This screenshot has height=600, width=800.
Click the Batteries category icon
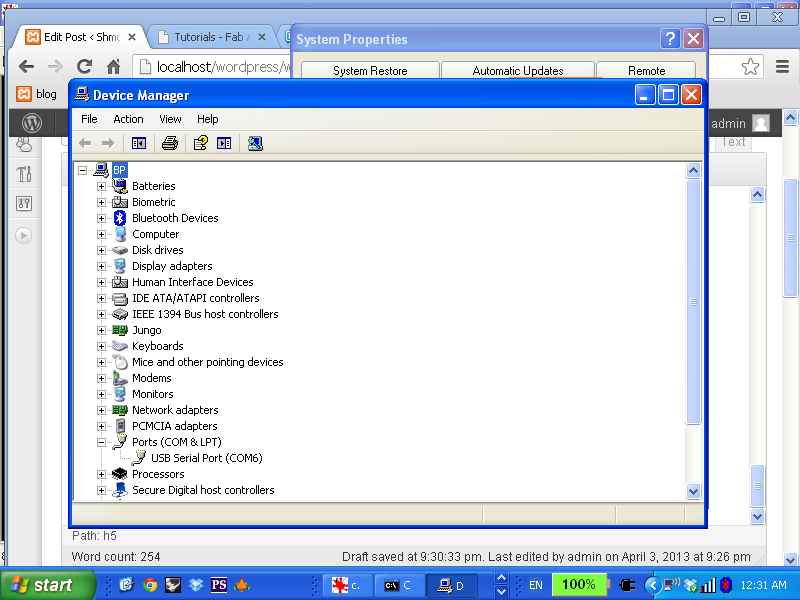coord(120,186)
